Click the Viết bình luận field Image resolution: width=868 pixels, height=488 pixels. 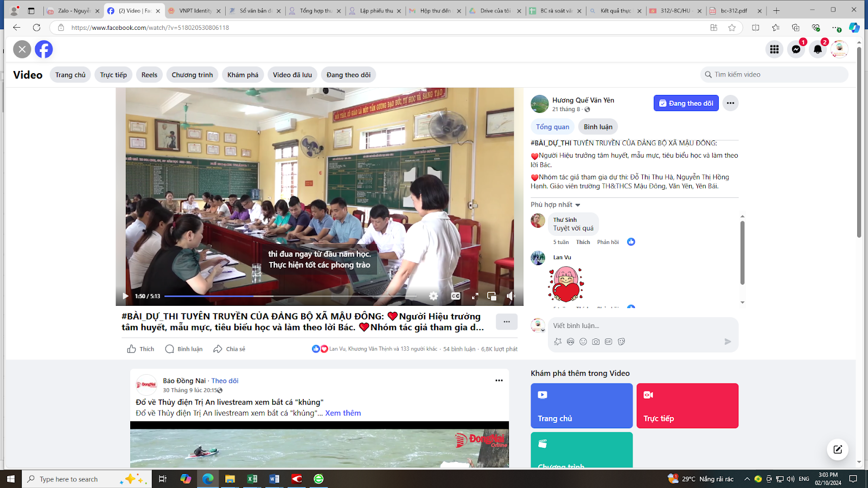[643, 326]
